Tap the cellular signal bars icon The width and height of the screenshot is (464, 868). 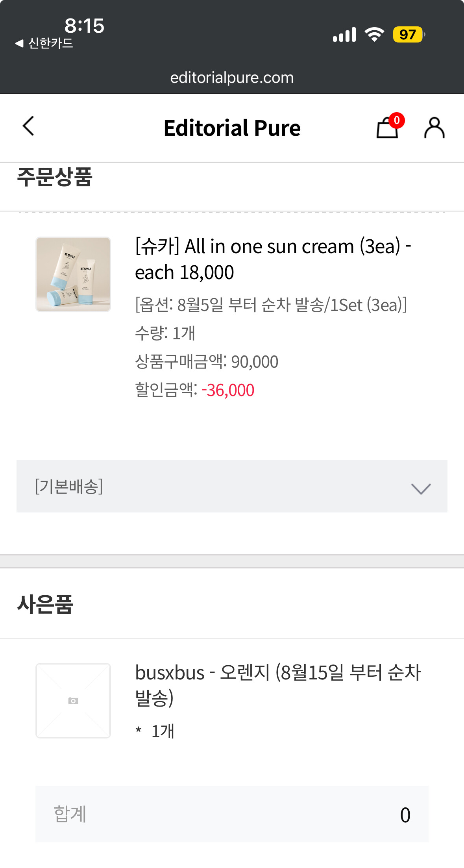[x=344, y=35]
